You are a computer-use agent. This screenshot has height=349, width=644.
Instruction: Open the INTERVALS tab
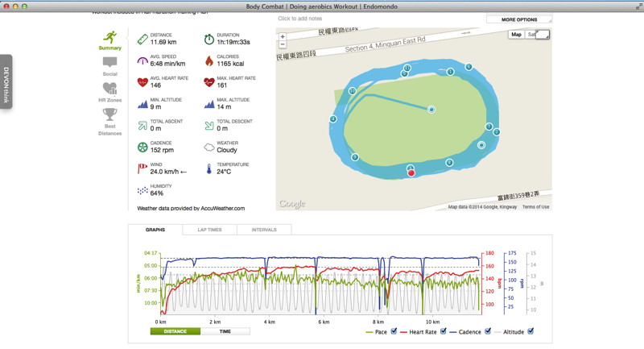(264, 230)
